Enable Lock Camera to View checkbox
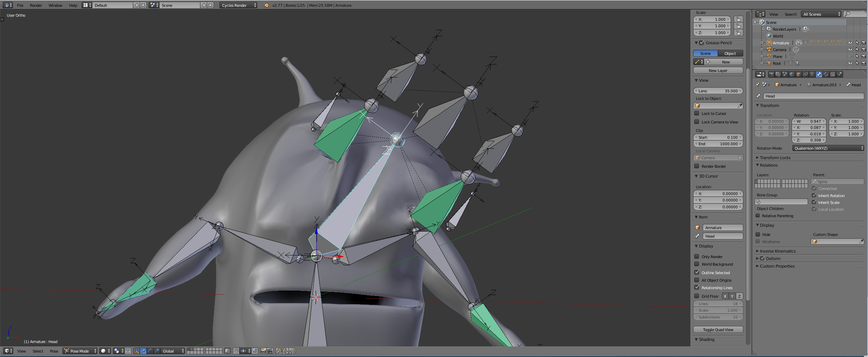 697,122
